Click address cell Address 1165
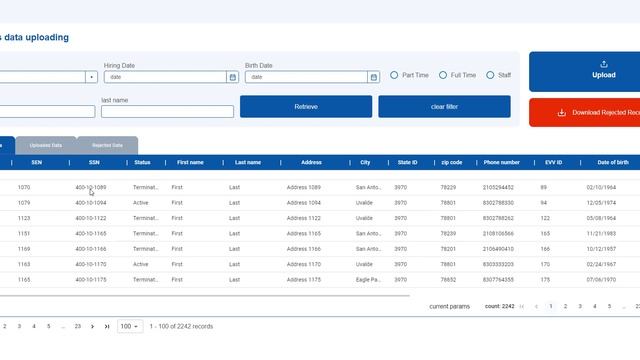This screenshot has width=640, height=360. click(x=304, y=234)
